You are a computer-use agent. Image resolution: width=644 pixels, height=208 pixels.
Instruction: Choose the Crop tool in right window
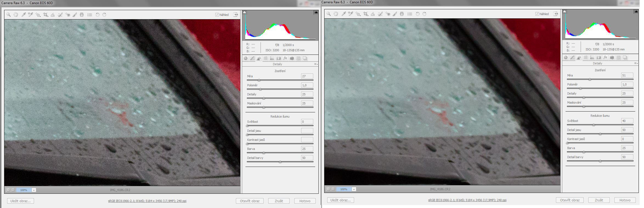click(366, 14)
